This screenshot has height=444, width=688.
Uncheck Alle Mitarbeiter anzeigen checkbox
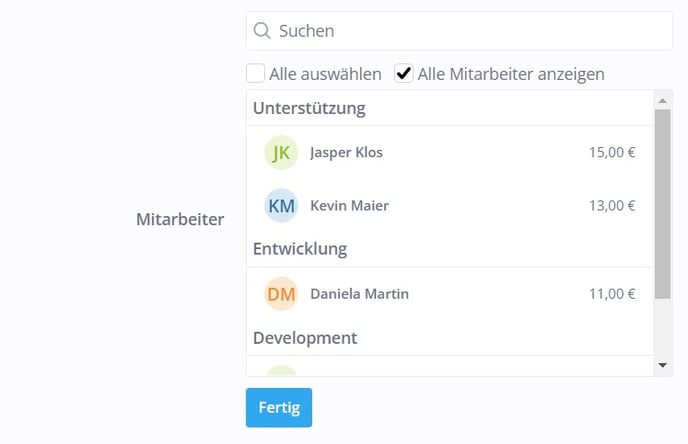[x=404, y=73]
